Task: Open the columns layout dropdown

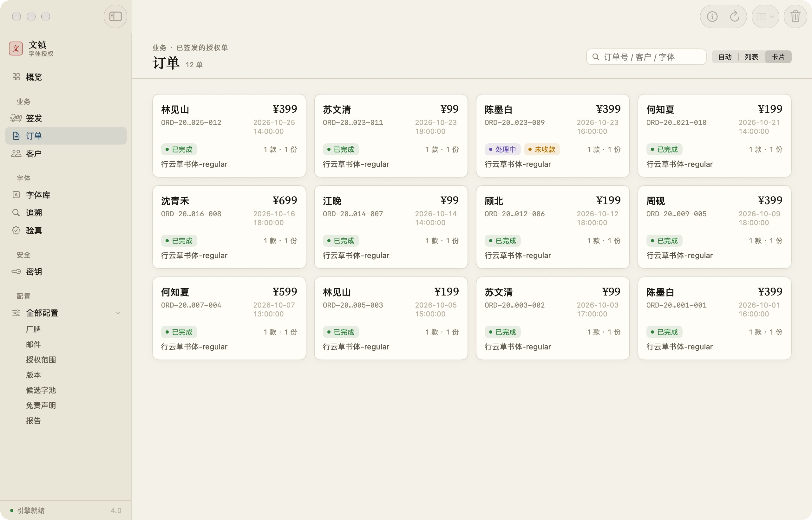Action: pos(765,16)
